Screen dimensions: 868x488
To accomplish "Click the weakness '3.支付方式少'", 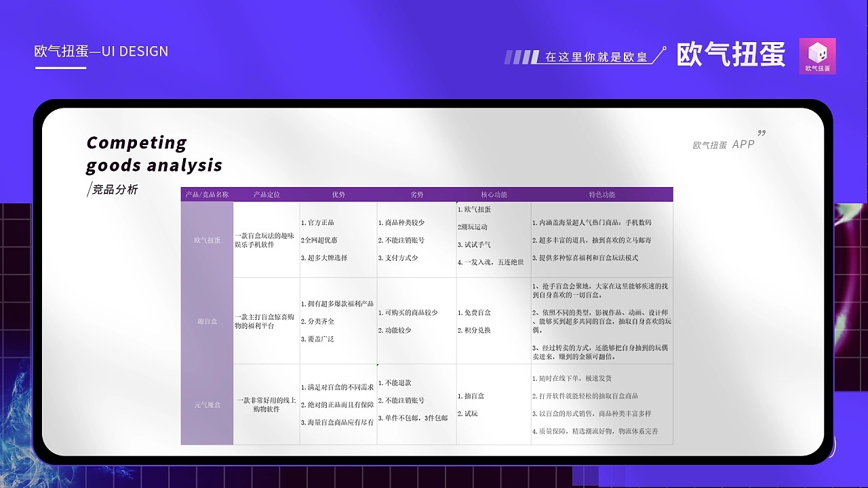I will pos(398,258).
